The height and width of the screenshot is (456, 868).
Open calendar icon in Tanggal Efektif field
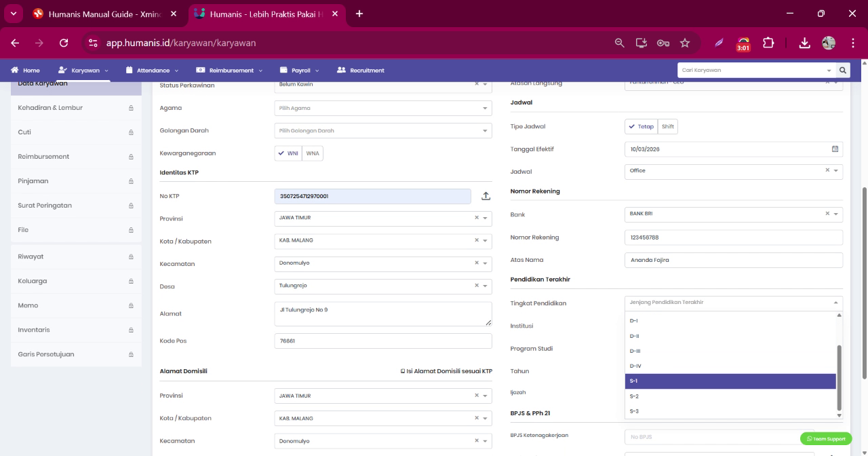coord(835,149)
